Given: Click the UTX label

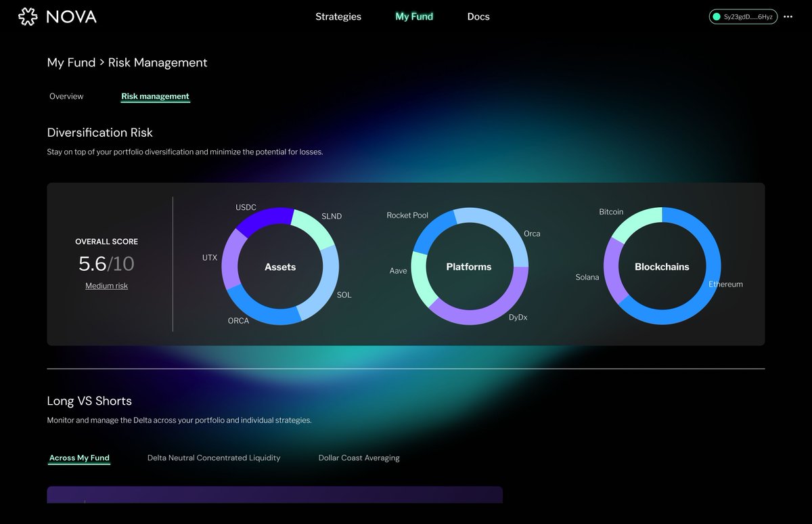Looking at the screenshot, I should [x=210, y=258].
